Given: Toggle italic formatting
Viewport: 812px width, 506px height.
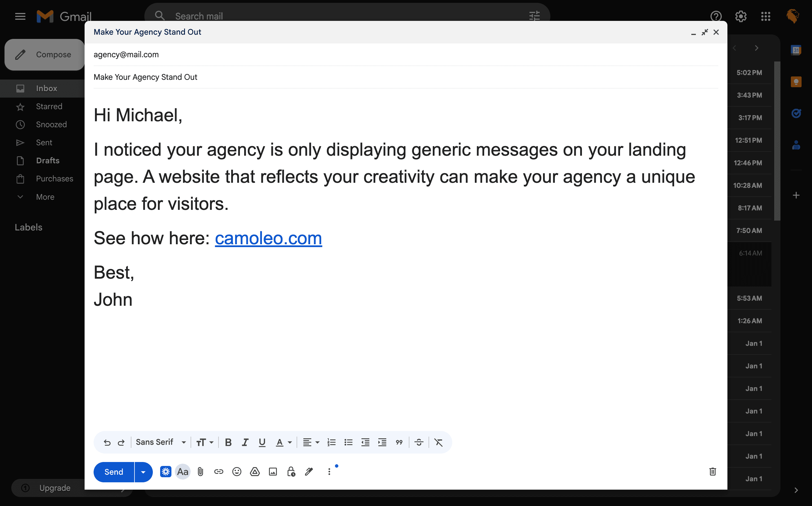Looking at the screenshot, I should pyautogui.click(x=245, y=442).
